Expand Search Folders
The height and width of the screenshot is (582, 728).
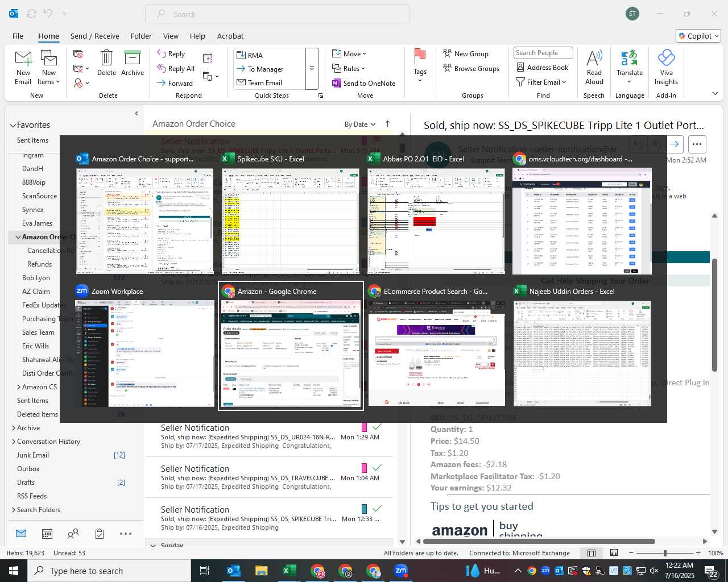point(14,510)
